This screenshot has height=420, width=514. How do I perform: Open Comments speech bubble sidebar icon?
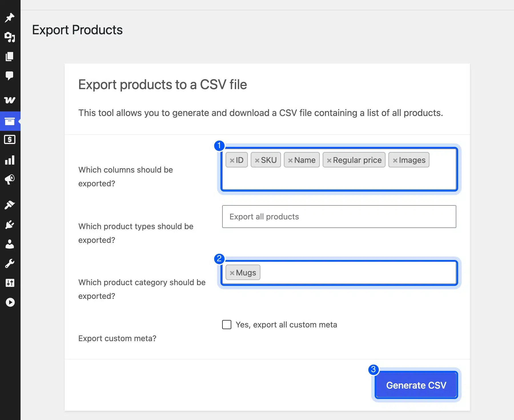pos(10,76)
